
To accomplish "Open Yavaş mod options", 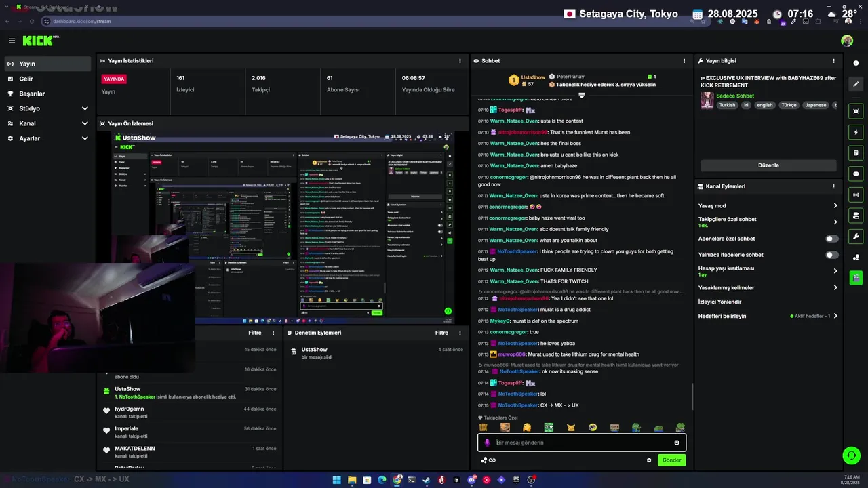I will pyautogui.click(x=768, y=205).
